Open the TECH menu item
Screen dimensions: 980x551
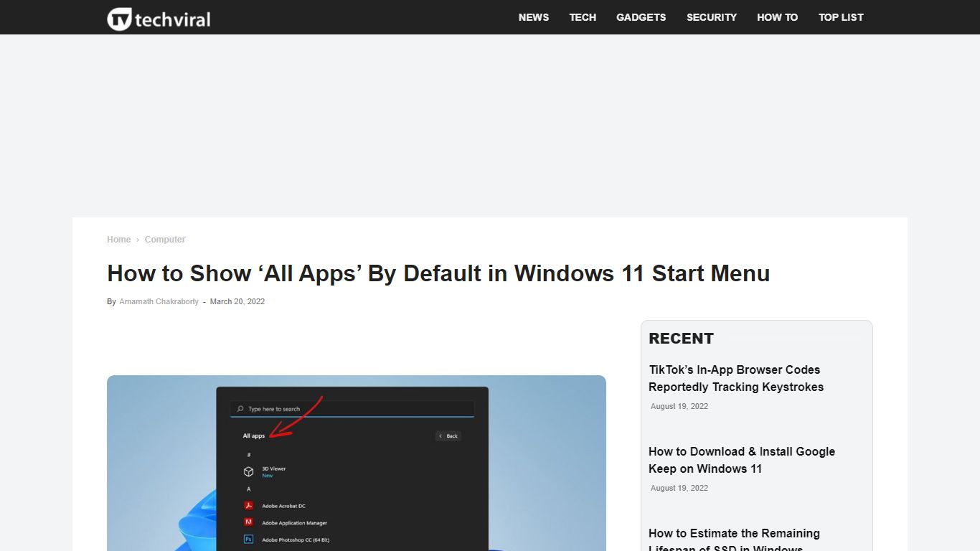click(x=583, y=17)
